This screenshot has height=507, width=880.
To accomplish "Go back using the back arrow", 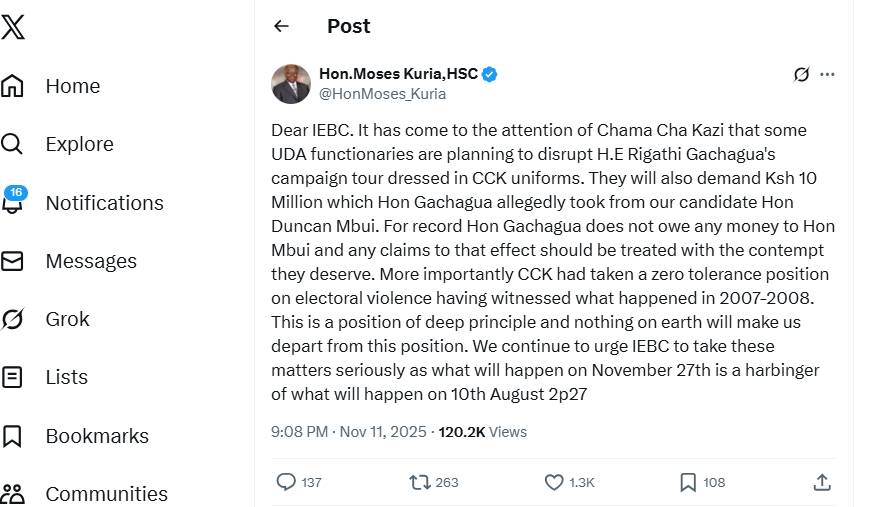I will 281,27.
